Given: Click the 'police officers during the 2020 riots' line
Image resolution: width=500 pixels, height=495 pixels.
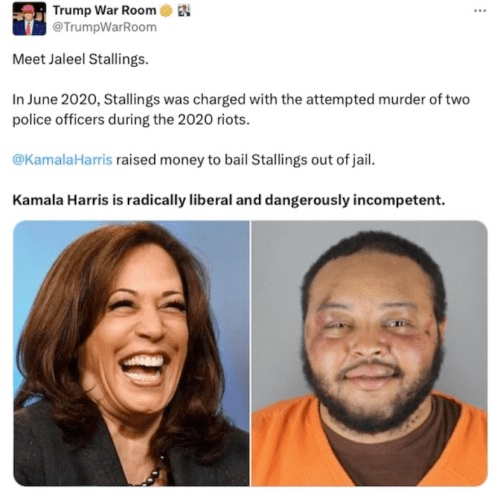Looking at the screenshot, I should coord(131,120).
